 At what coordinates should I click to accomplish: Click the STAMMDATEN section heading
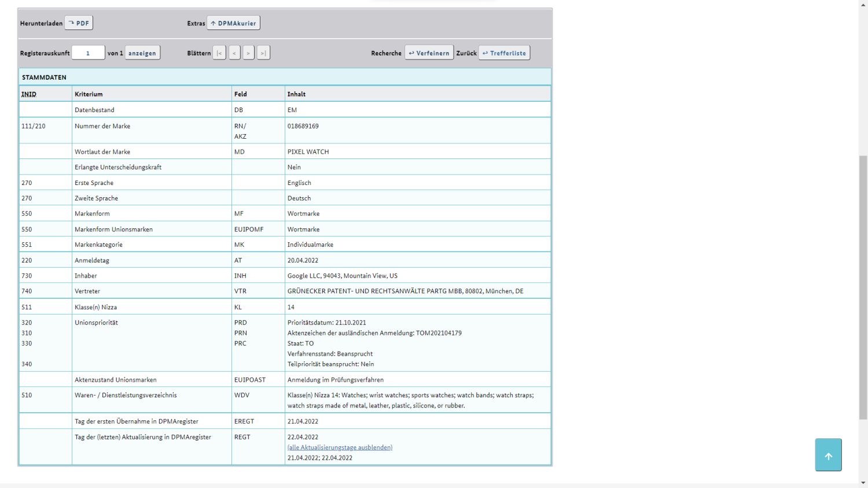click(x=44, y=77)
